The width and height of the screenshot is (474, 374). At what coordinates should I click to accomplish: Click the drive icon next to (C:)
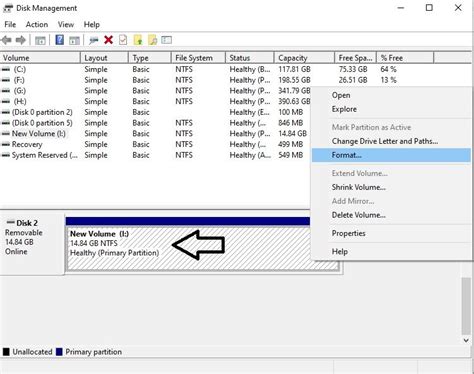(x=6, y=69)
